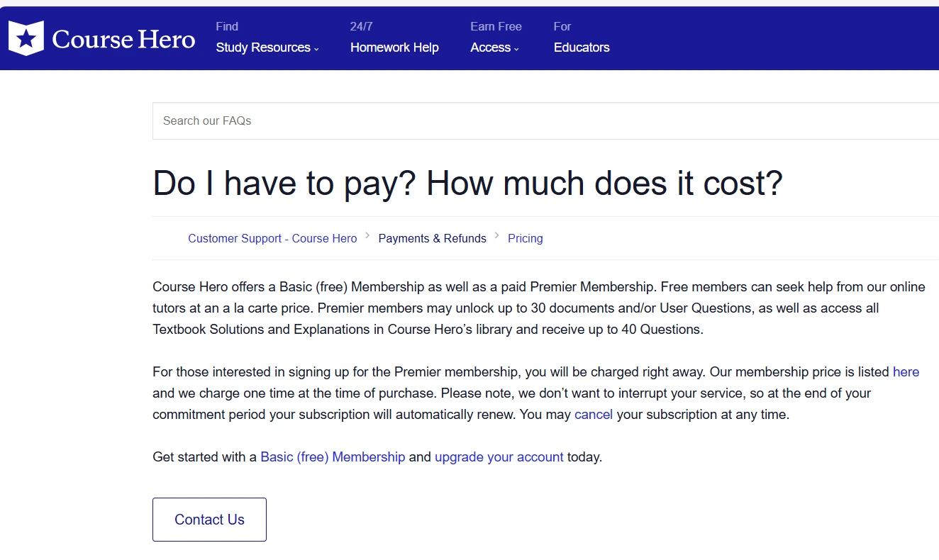
Task: Focus the Search our FAQs field
Action: tap(546, 121)
